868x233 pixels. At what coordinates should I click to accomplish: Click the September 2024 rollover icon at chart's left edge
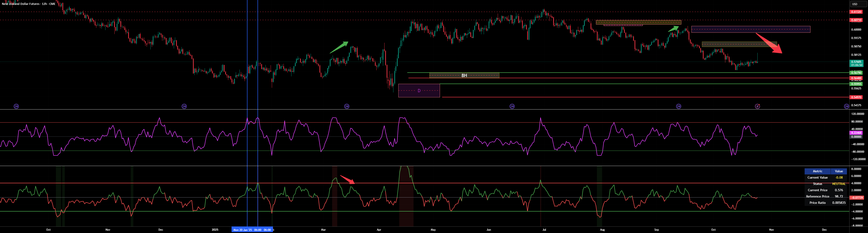coord(16,106)
